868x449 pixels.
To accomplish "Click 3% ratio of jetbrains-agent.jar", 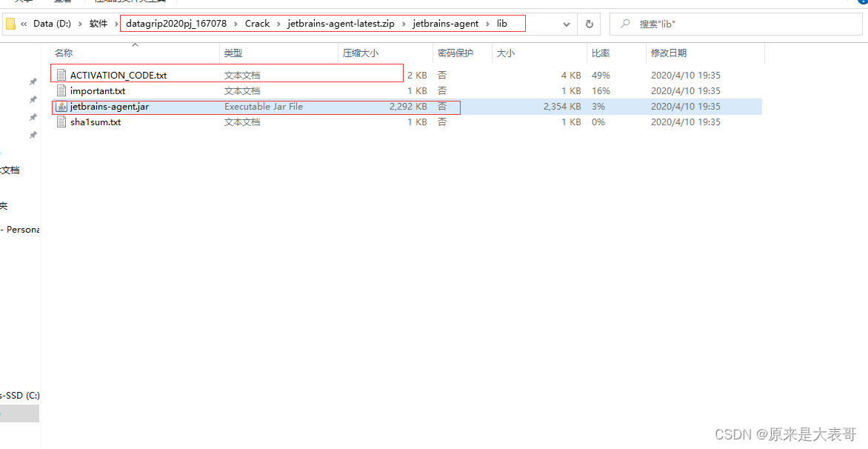I will click(598, 106).
